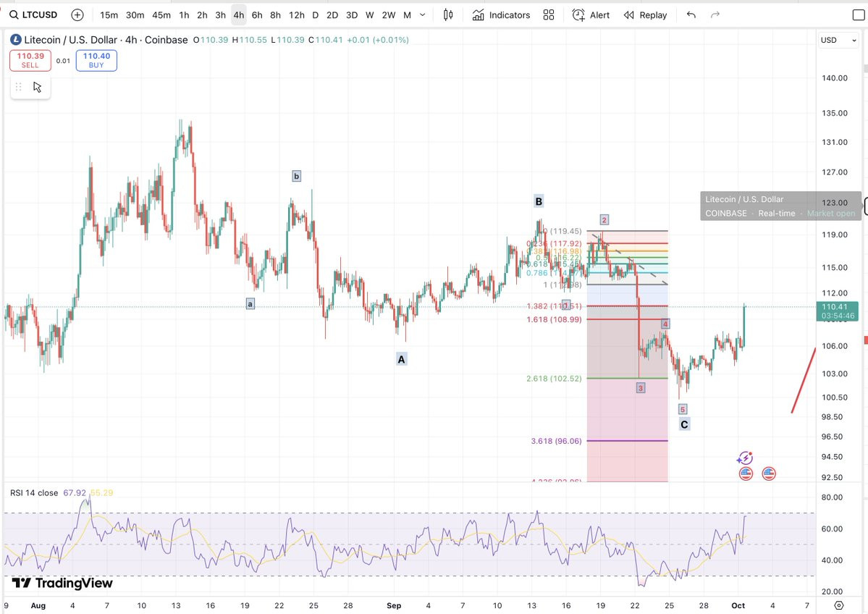Switch chart to 6h interval
Image resolution: width=868 pixels, height=614 pixels.
click(x=257, y=15)
